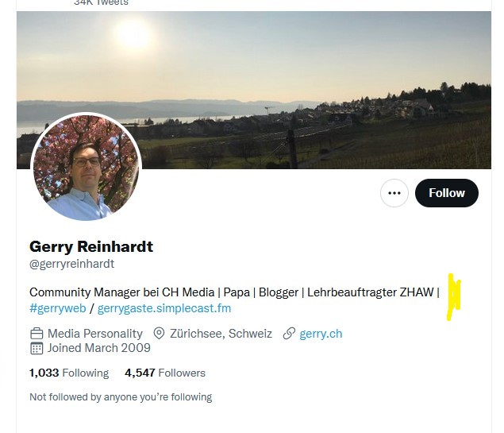Click the Joined March 2009 text
The width and height of the screenshot is (504, 433).
[99, 348]
